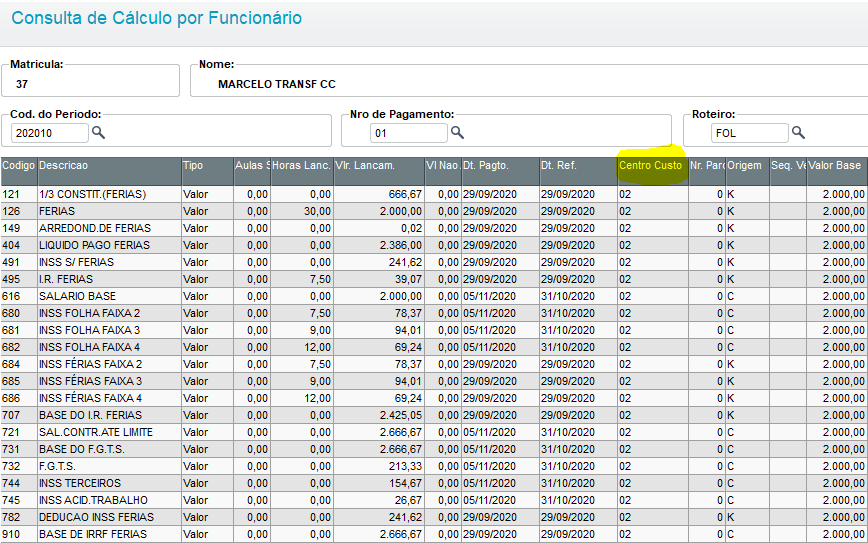This screenshot has width=868, height=543.
Task: Click the code cell 745
Action: coord(11,500)
